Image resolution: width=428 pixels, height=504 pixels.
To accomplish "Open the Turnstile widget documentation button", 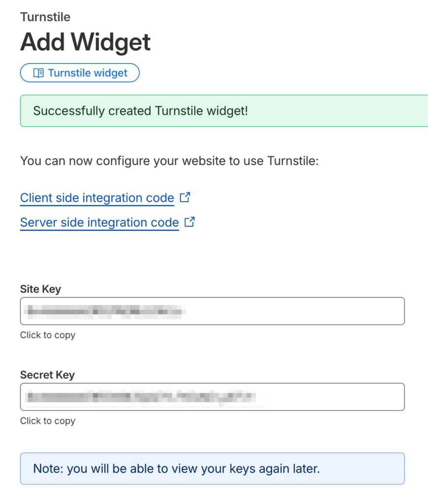I will click(x=80, y=73).
